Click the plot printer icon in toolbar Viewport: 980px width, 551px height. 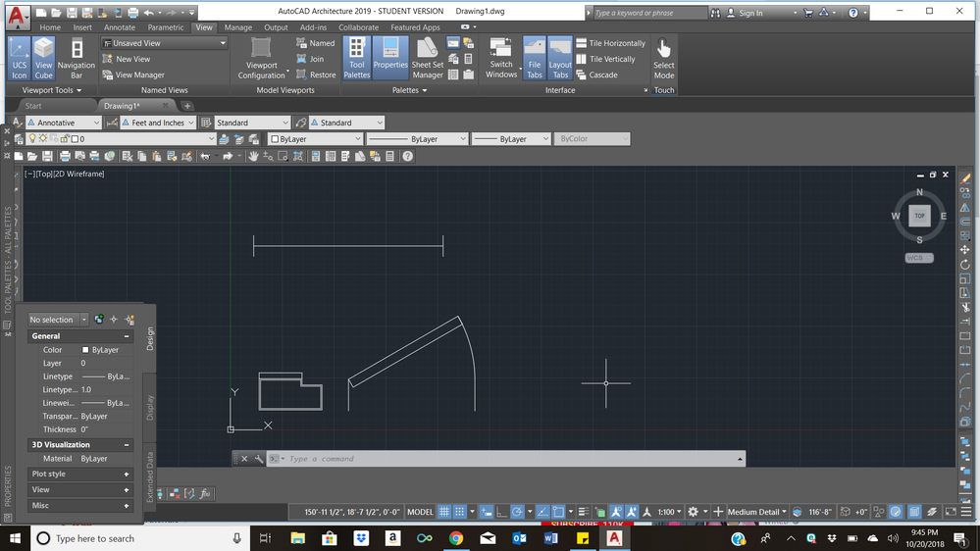click(x=65, y=156)
